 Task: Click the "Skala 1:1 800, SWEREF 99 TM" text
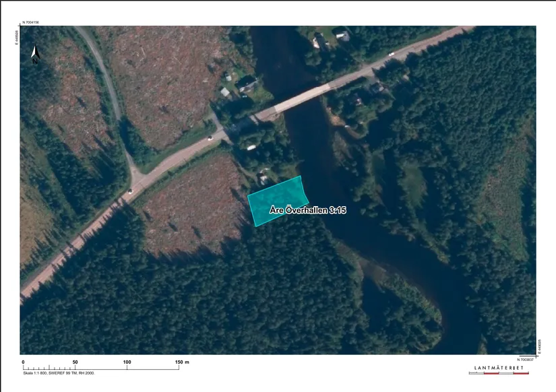tap(51, 373)
